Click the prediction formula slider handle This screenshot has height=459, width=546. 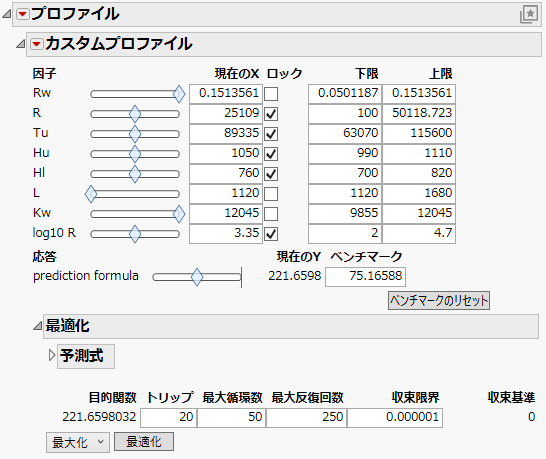coord(197,277)
